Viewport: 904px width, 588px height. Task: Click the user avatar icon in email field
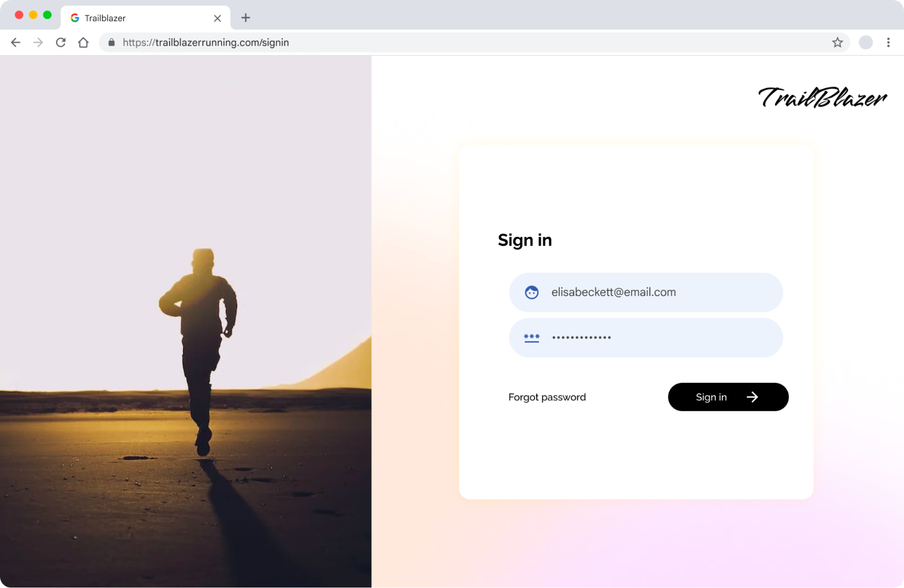pos(530,292)
